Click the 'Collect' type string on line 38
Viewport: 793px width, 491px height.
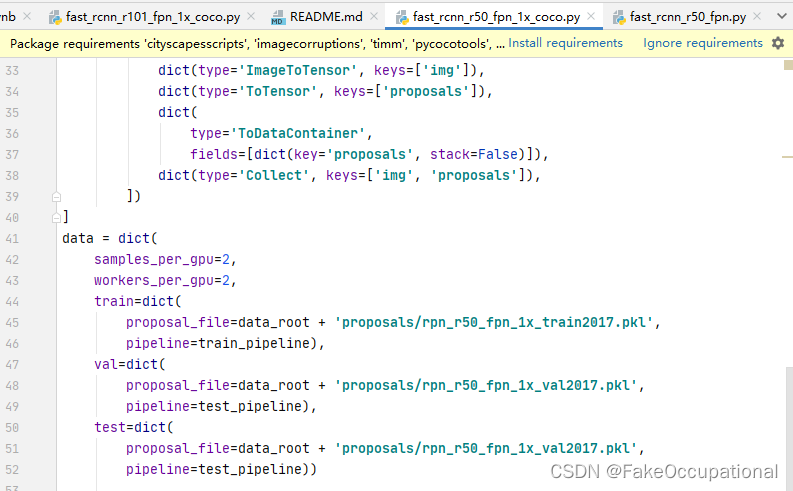pos(273,175)
